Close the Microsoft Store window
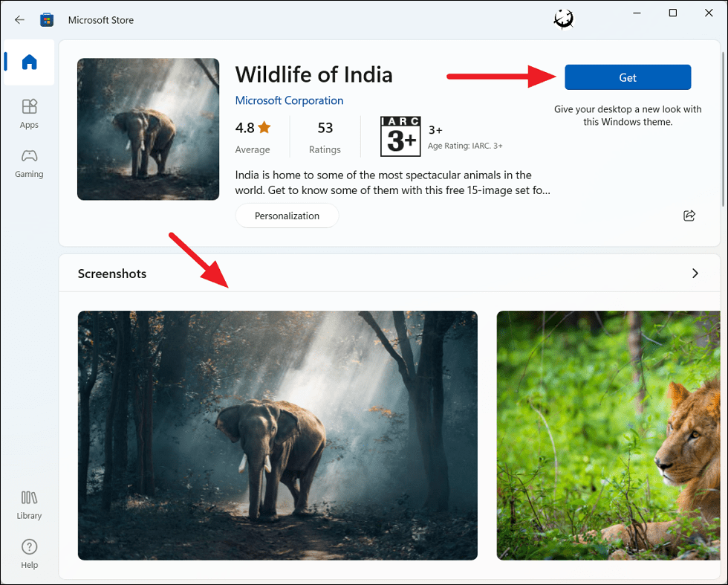 [x=709, y=13]
